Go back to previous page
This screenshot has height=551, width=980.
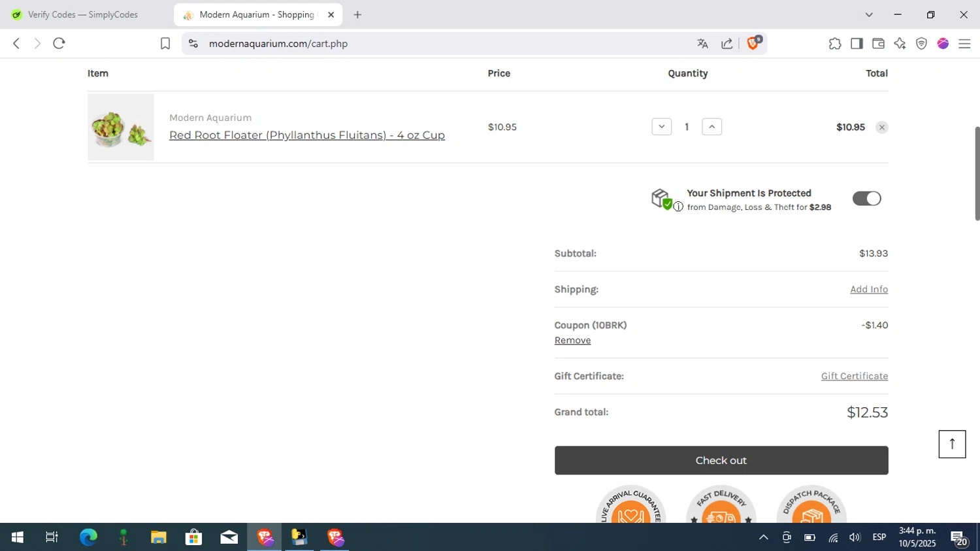pyautogui.click(x=16, y=43)
